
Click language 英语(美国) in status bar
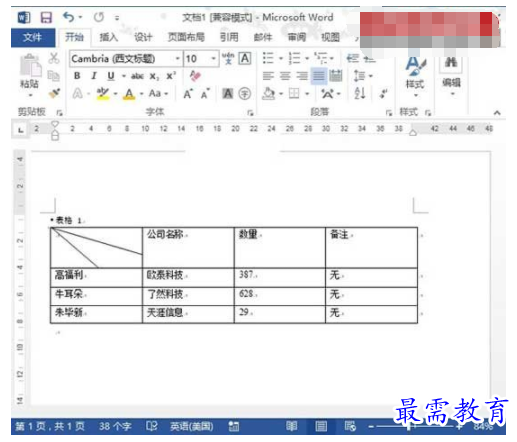(x=191, y=426)
